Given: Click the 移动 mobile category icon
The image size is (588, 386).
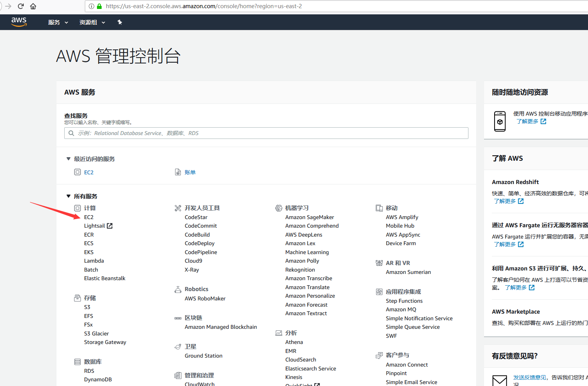Looking at the screenshot, I should point(379,208).
